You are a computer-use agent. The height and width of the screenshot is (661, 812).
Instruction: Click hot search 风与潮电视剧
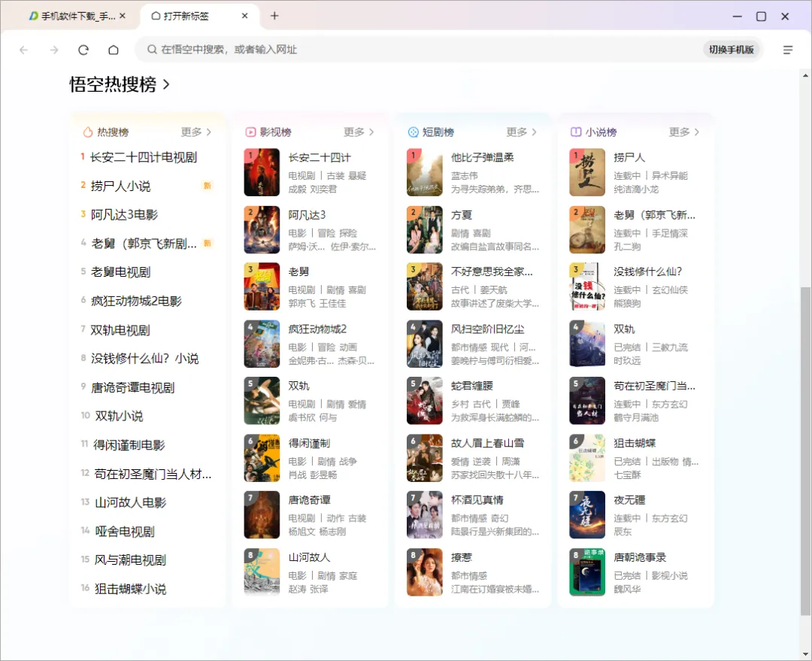point(131,560)
